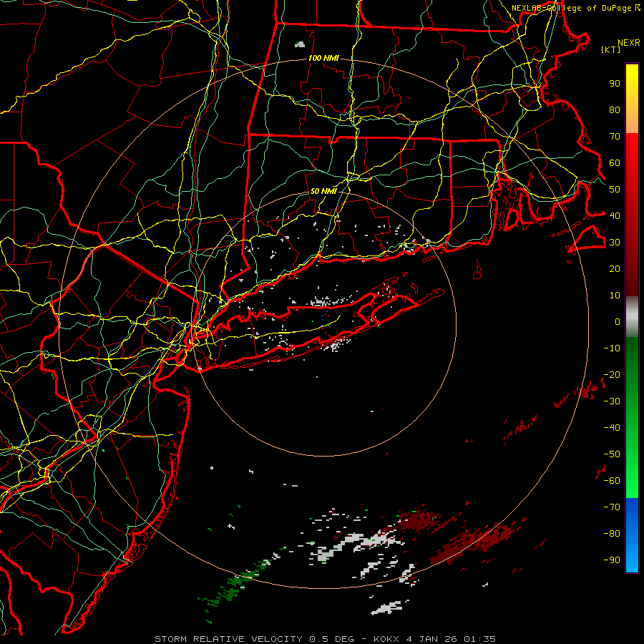This screenshot has height=644, width=644.
Task: Click the 80 value on velocity scale
Action: tap(615, 110)
